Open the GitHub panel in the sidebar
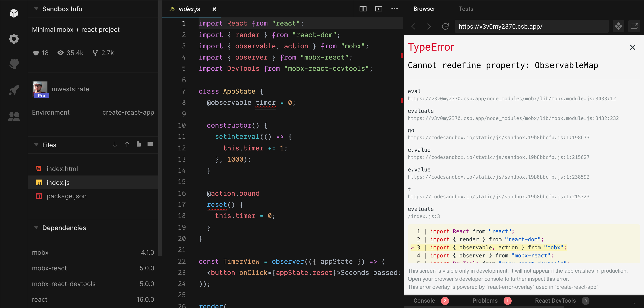644x308 pixels. click(14, 64)
